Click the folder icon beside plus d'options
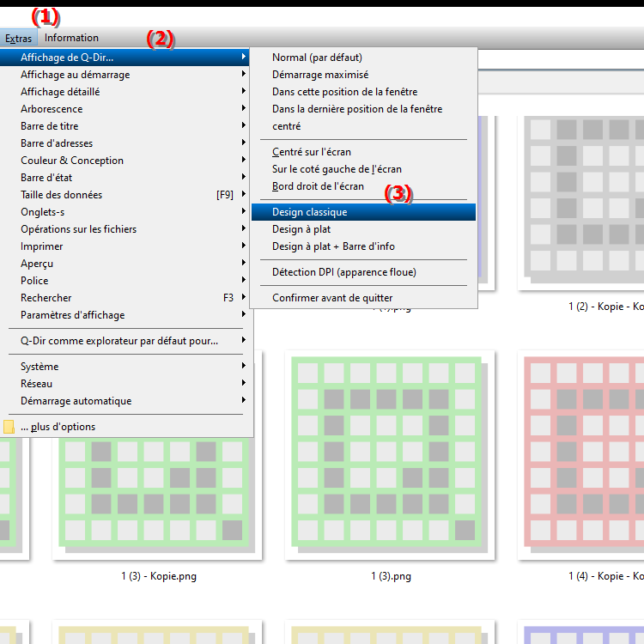644x644 pixels. pos(9,427)
